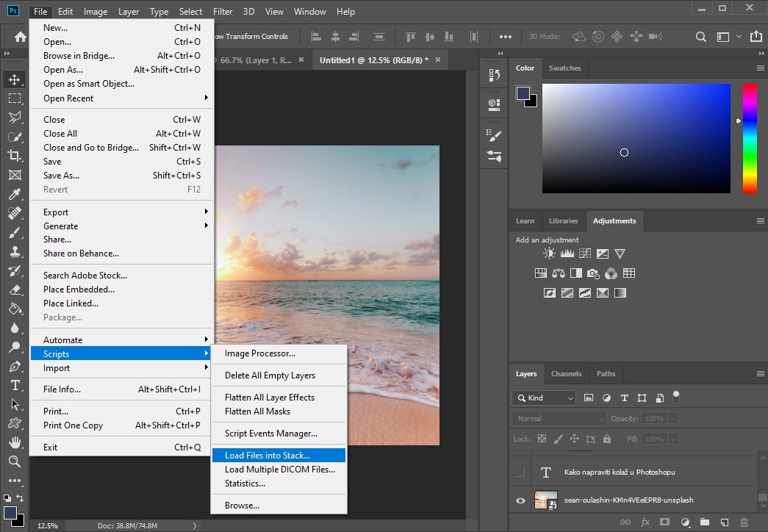Click the rainbow hue slider strip

tap(749, 138)
